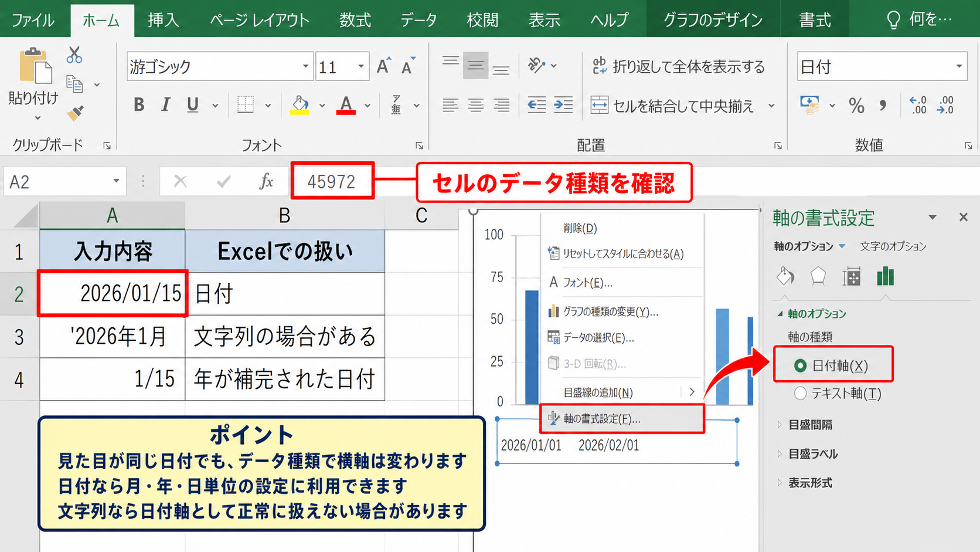The width and height of the screenshot is (980, 552).
Task: Align text left
Action: (x=450, y=105)
